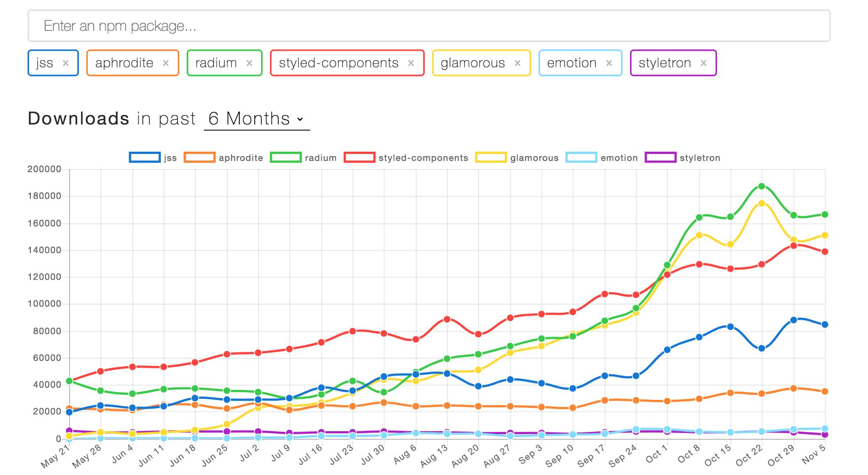Remove the radium package tag
This screenshot has width=868, height=475.
tap(249, 63)
